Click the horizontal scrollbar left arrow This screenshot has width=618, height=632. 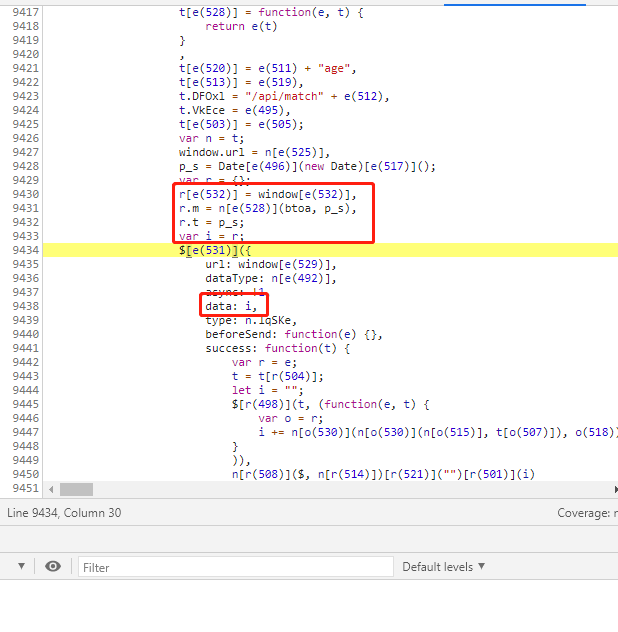pos(51,489)
